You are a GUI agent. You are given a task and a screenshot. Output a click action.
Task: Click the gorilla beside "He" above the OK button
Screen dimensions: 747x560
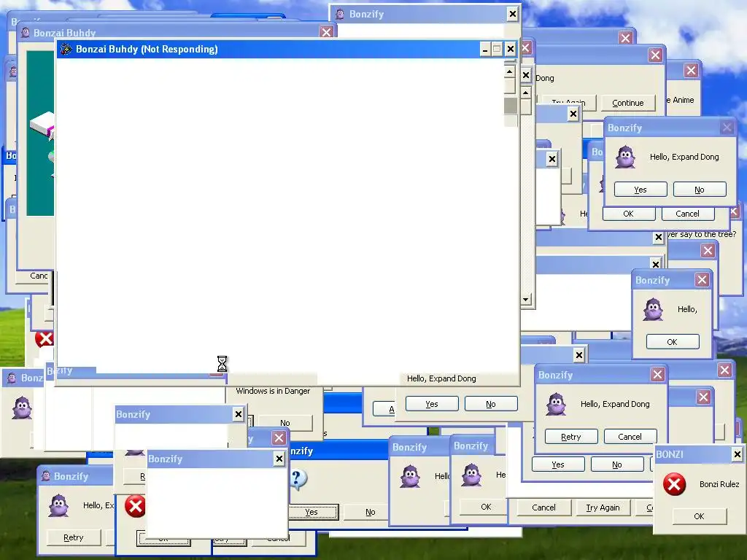click(471, 475)
